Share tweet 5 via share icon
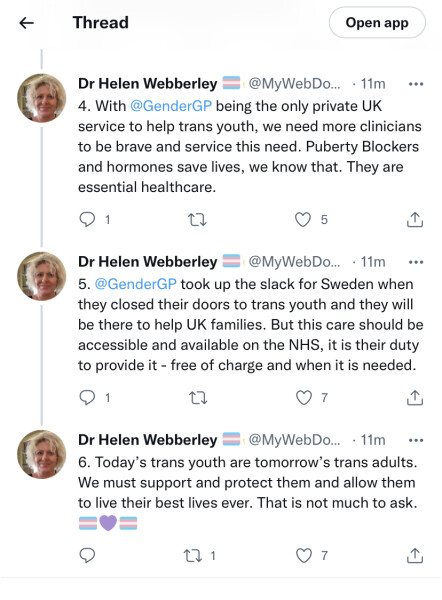 click(415, 398)
